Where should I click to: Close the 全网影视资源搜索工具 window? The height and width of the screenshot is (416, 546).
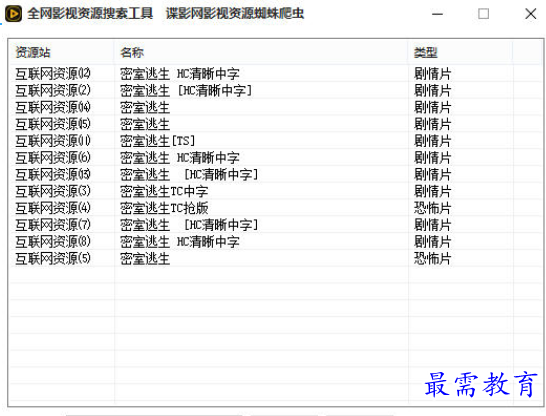click(x=531, y=14)
